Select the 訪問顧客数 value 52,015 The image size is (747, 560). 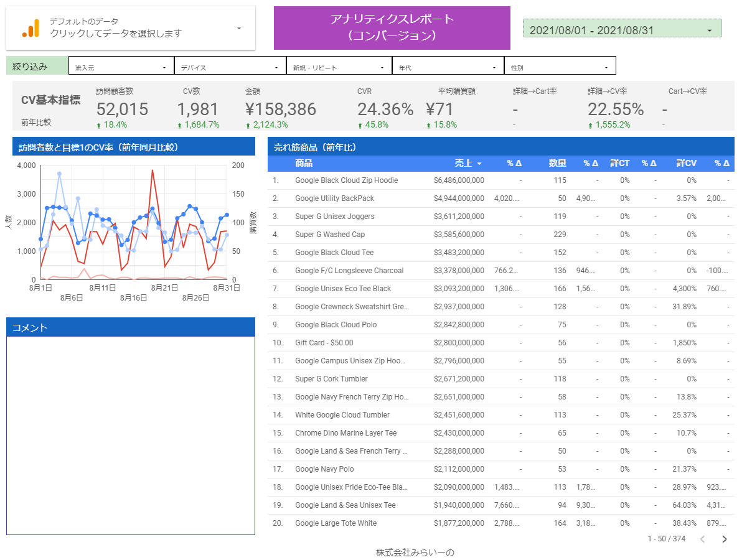[122, 110]
